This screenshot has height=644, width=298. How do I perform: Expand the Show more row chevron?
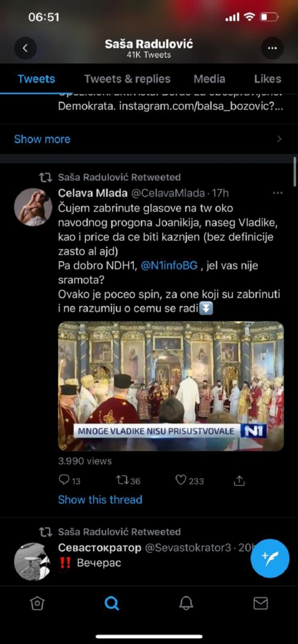point(279,139)
